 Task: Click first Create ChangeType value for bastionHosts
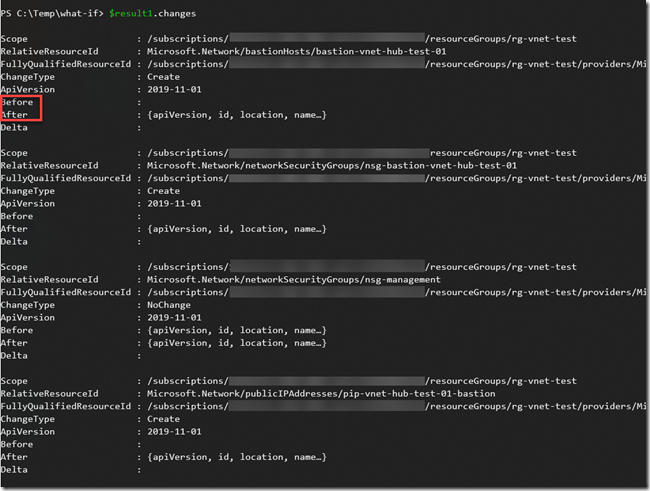[163, 77]
